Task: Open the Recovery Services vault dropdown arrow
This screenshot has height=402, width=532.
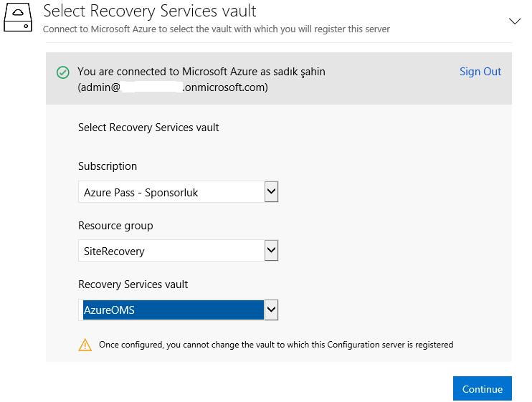Action: [x=271, y=310]
